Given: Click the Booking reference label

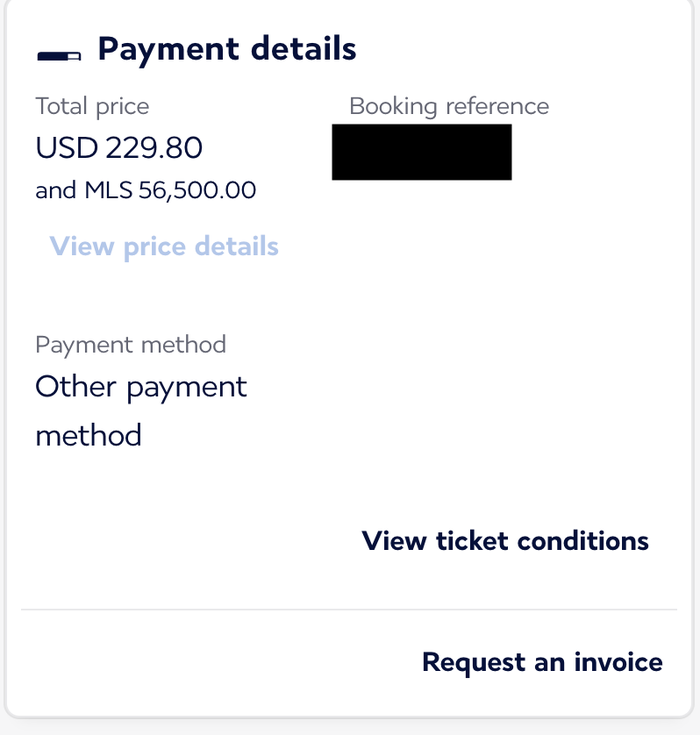Looking at the screenshot, I should pyautogui.click(x=449, y=106).
